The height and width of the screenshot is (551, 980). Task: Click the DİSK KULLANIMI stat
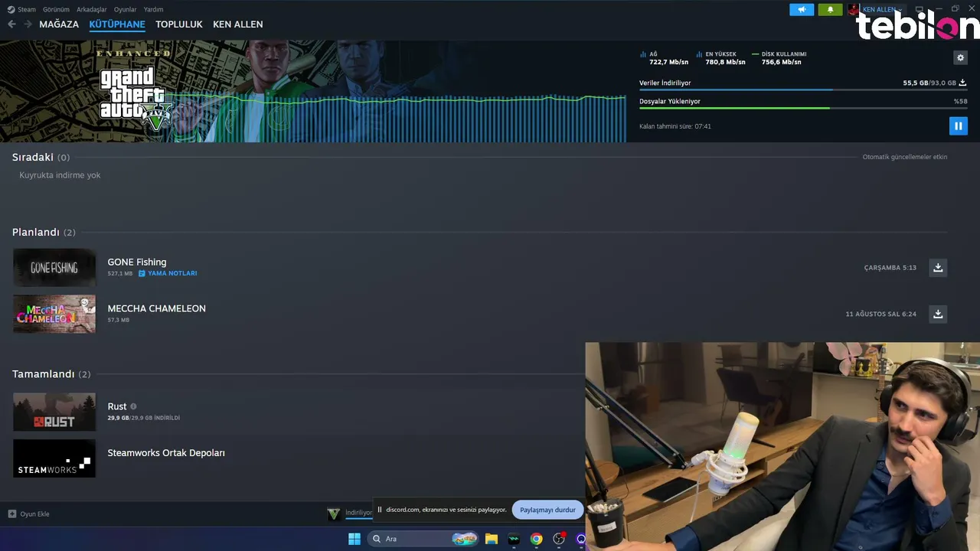(x=779, y=58)
